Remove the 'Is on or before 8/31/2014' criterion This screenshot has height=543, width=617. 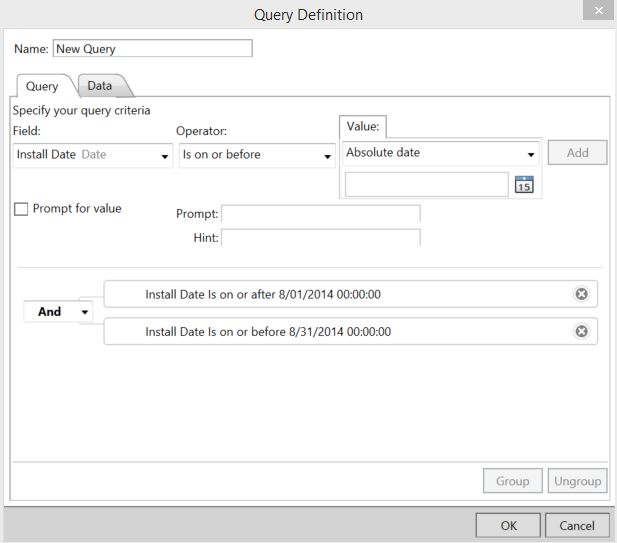point(582,331)
